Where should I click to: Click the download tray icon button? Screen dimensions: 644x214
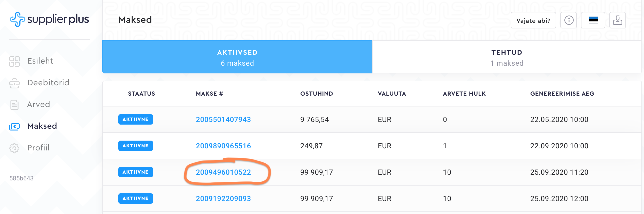[x=617, y=20]
